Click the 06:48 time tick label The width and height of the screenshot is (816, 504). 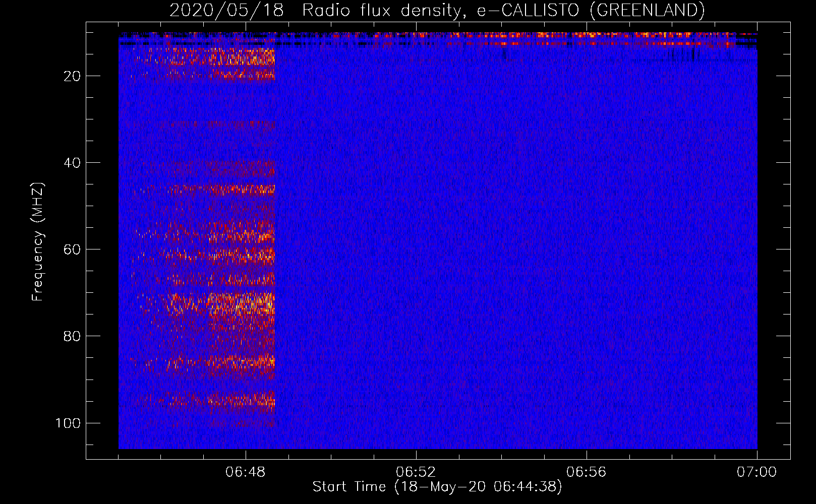click(246, 472)
